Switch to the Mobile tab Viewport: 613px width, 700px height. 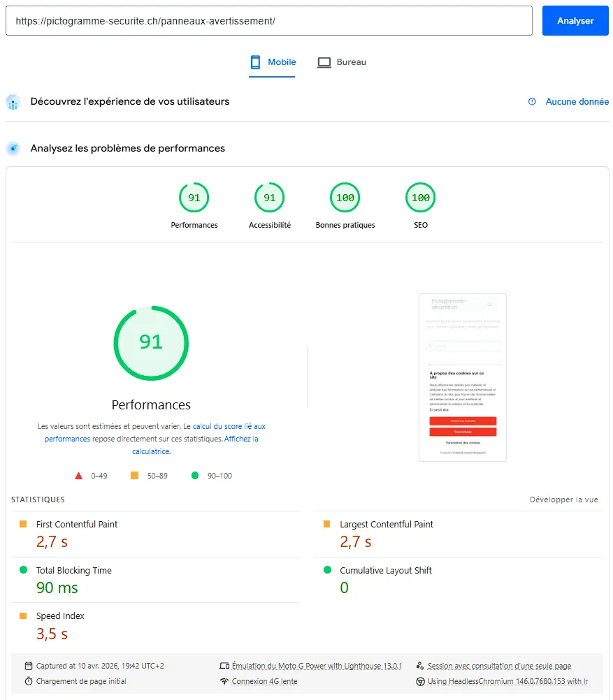(272, 61)
